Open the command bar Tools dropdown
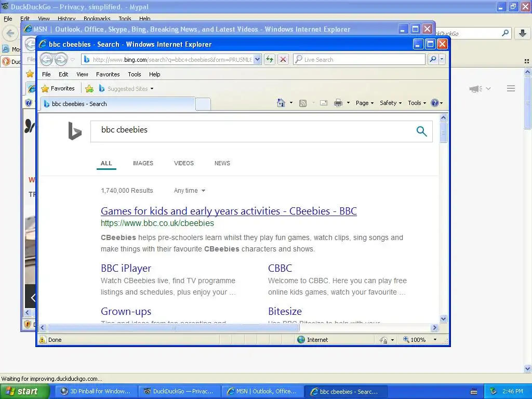Screen dimensions: 532x399 (x=417, y=103)
